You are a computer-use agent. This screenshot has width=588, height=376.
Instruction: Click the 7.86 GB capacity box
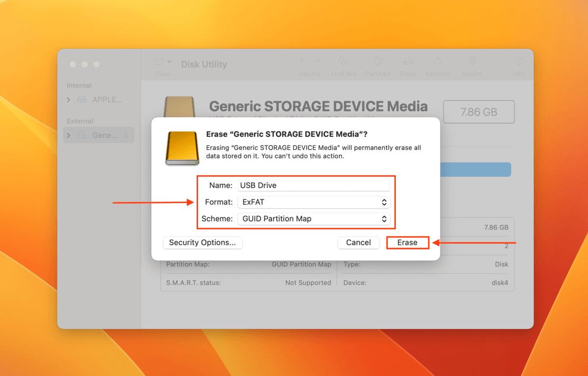coord(479,112)
